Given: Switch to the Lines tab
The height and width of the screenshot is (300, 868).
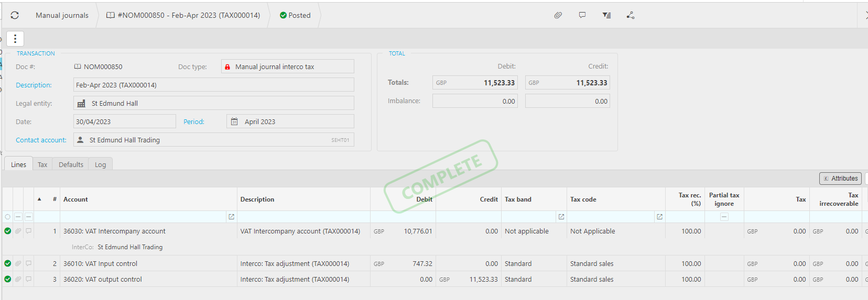Looking at the screenshot, I should (18, 164).
